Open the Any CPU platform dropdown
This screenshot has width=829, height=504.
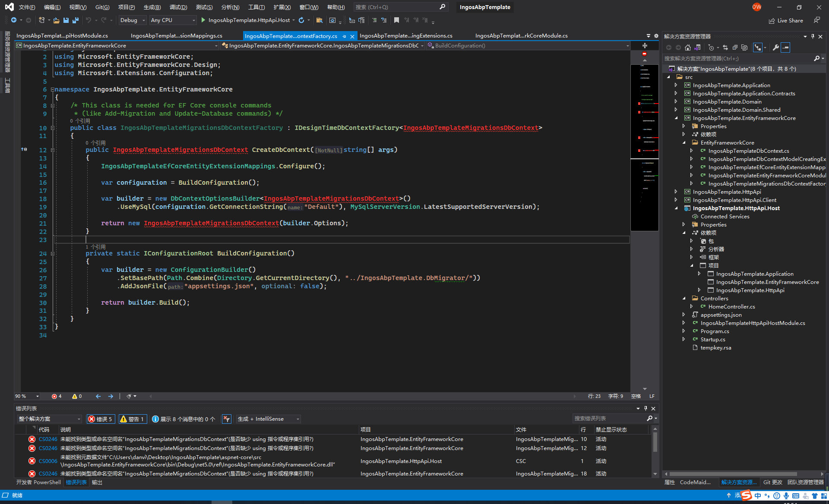(x=173, y=20)
